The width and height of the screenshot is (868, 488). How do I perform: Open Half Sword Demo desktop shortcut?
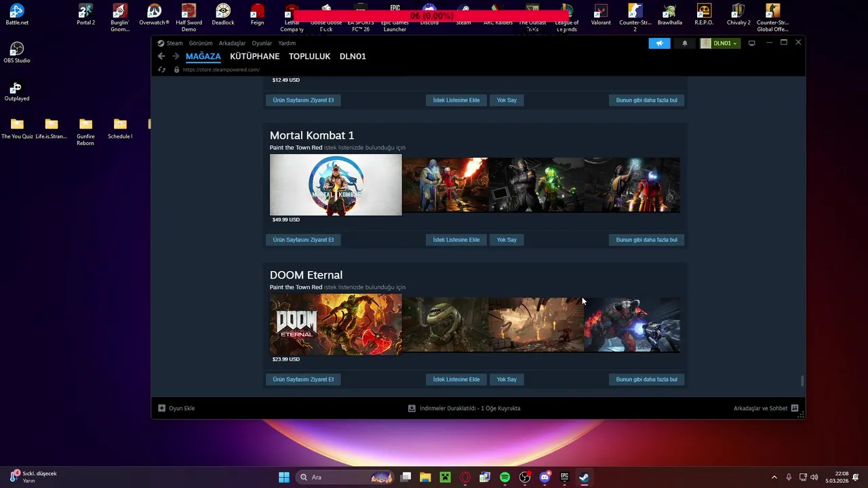click(x=189, y=18)
